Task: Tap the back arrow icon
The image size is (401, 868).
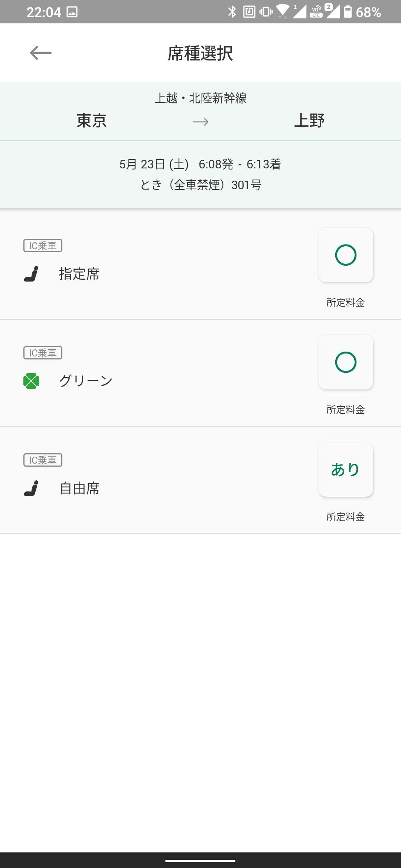Action: (41, 53)
